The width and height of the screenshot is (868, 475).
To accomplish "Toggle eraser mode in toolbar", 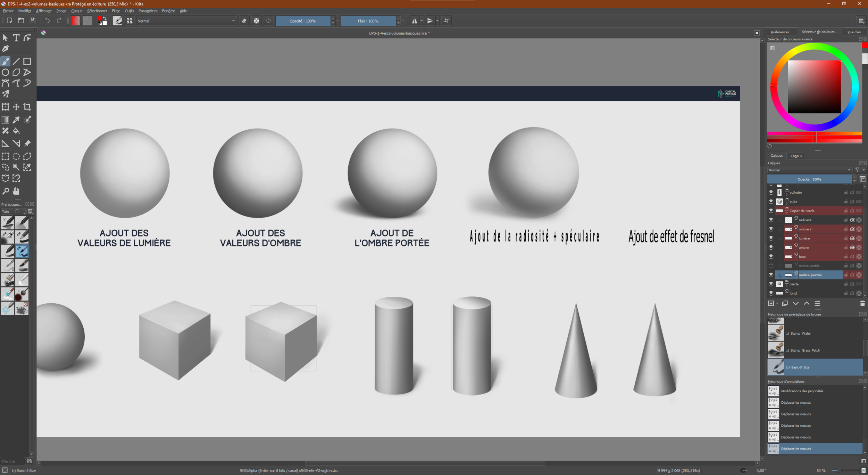I will (244, 21).
